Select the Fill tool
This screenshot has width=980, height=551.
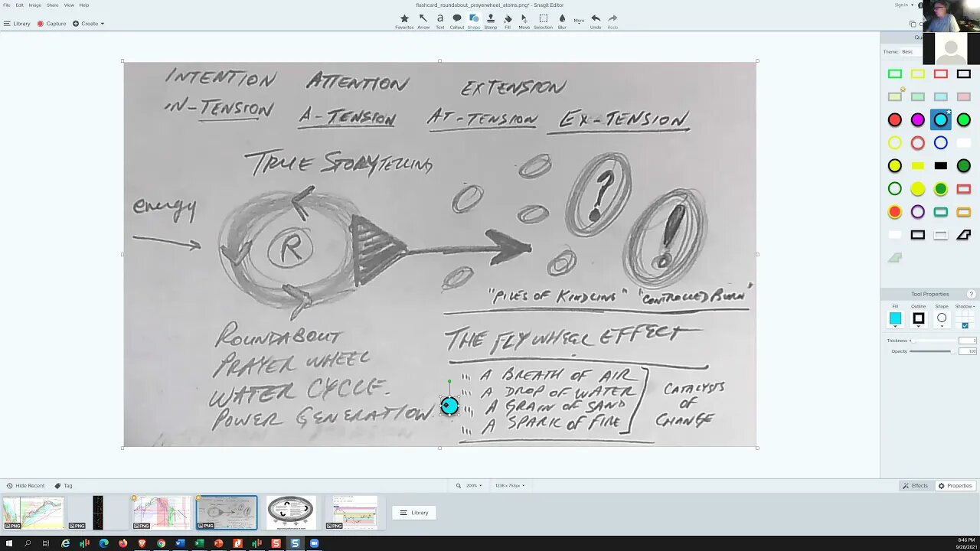(x=508, y=21)
